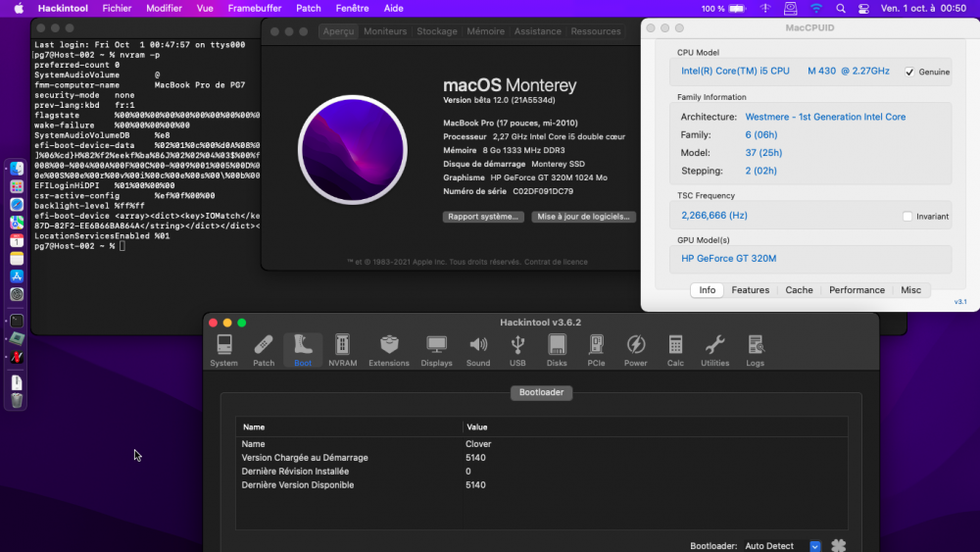Open System Preferences from the Dock
This screenshot has width=980, height=552.
pyautogui.click(x=17, y=294)
